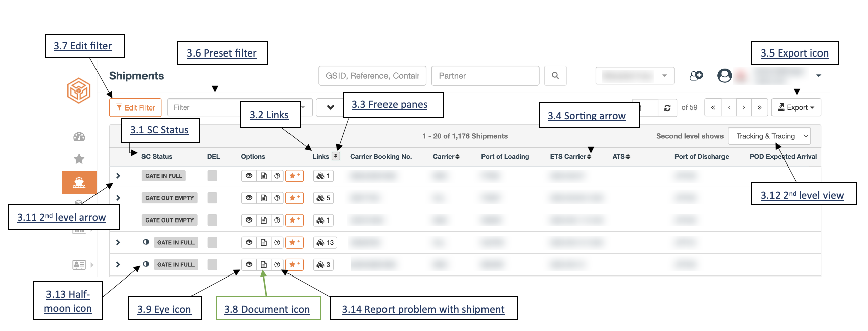This screenshot has height=331, width=868.
Task: Open the dashboard gauge icon in sidebar
Action: pos(79,137)
